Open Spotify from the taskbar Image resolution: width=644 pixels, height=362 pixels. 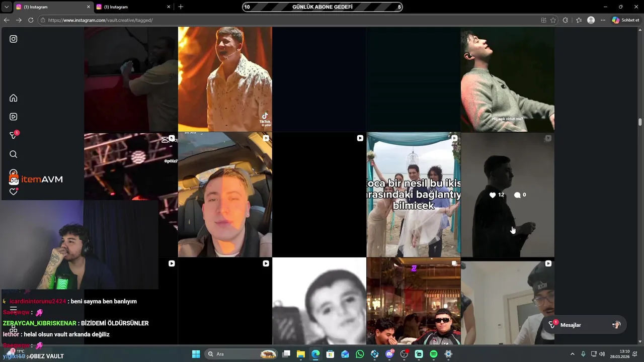pyautogui.click(x=434, y=354)
